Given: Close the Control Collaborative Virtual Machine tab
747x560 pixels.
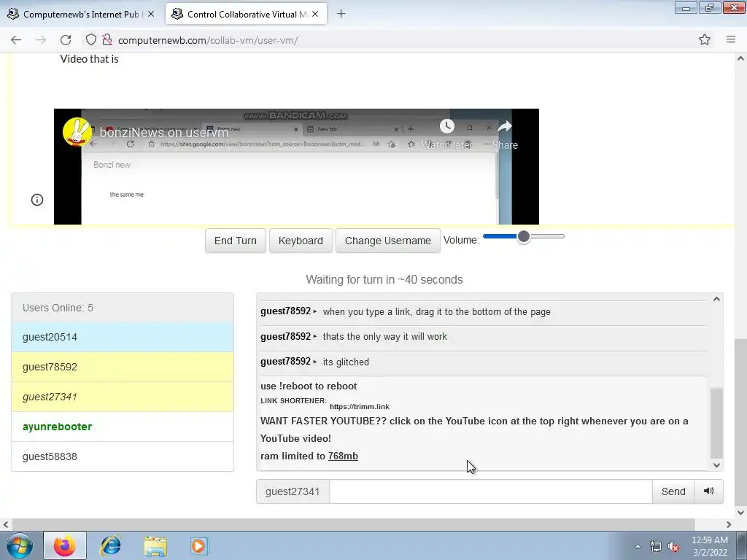Looking at the screenshot, I should coord(315,15).
